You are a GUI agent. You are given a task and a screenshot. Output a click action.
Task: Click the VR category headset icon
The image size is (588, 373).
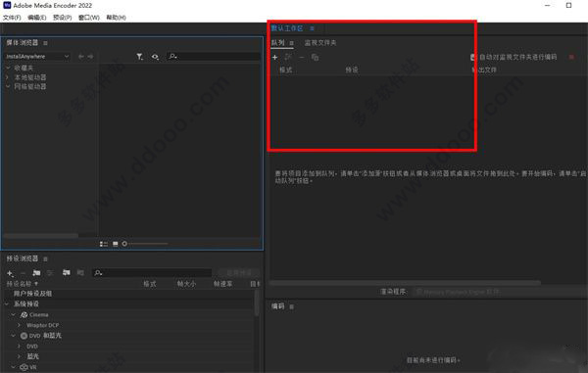(24, 367)
